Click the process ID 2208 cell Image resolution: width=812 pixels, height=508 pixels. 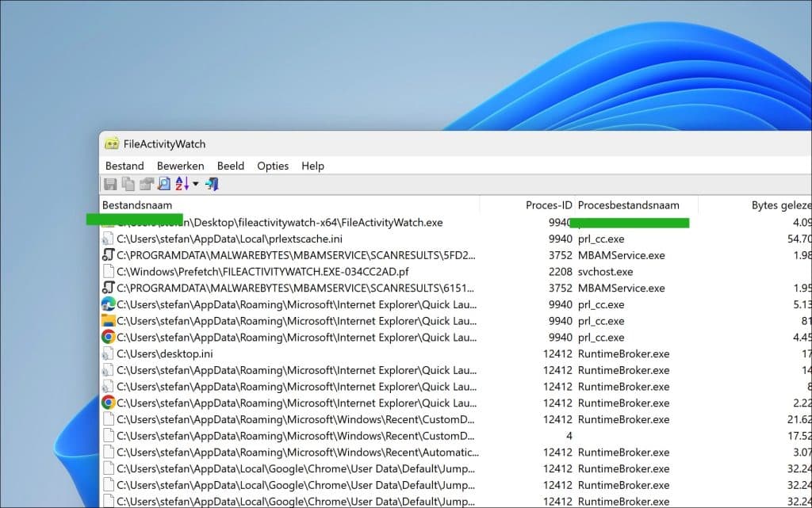(561, 272)
